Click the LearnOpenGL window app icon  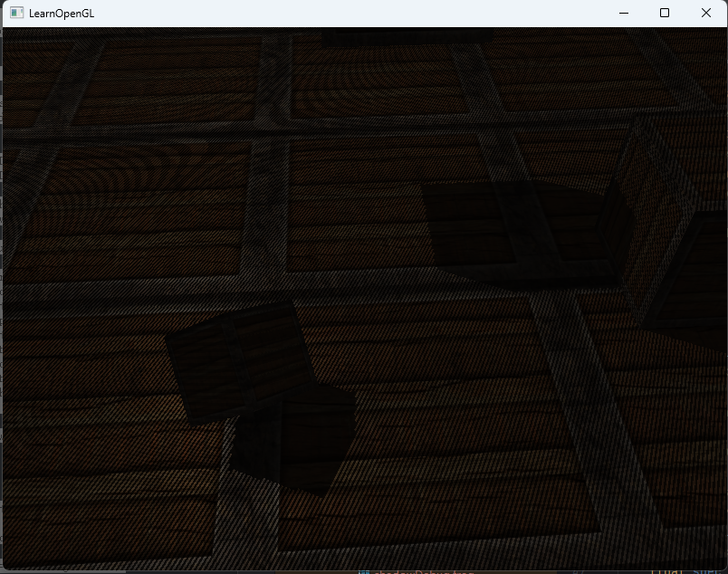click(16, 14)
